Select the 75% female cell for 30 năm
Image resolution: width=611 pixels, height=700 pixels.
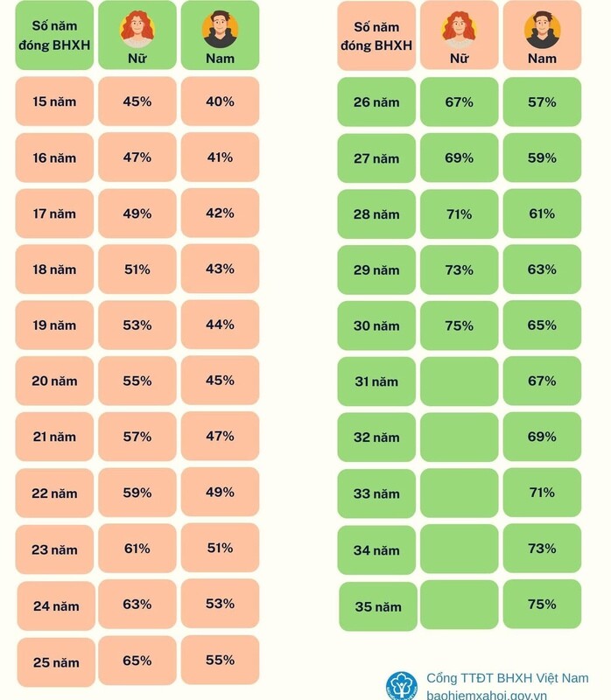point(460,325)
